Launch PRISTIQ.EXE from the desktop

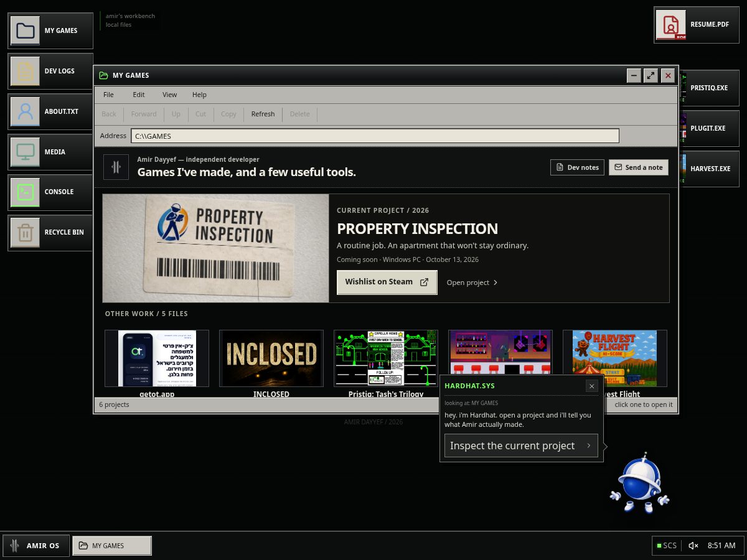point(709,88)
